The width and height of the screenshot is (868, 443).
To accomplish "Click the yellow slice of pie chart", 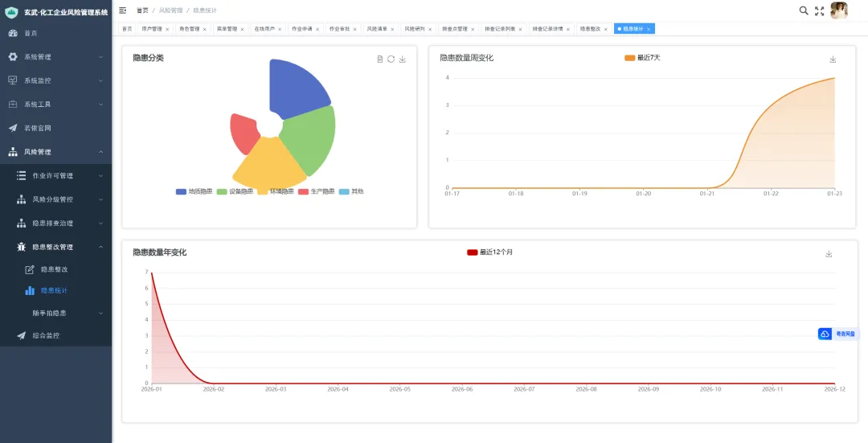I will (269, 164).
